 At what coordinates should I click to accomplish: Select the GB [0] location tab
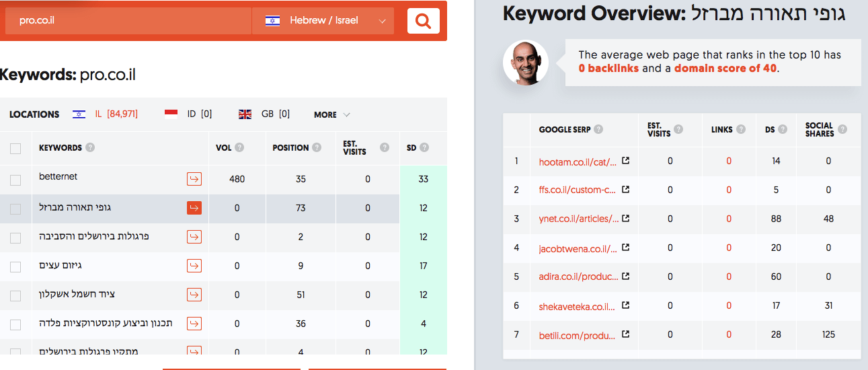point(264,114)
